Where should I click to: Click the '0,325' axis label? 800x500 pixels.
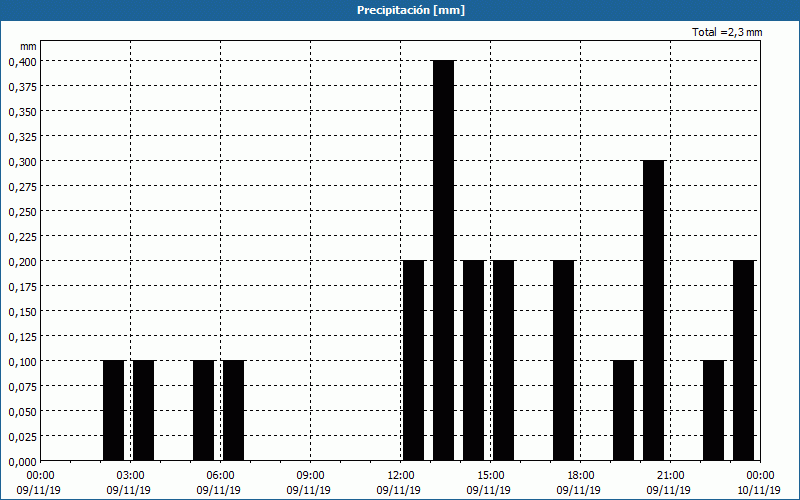click(23, 137)
